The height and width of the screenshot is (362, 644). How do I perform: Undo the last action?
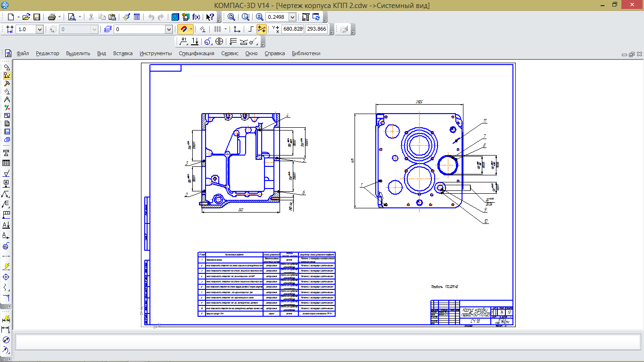click(x=151, y=16)
